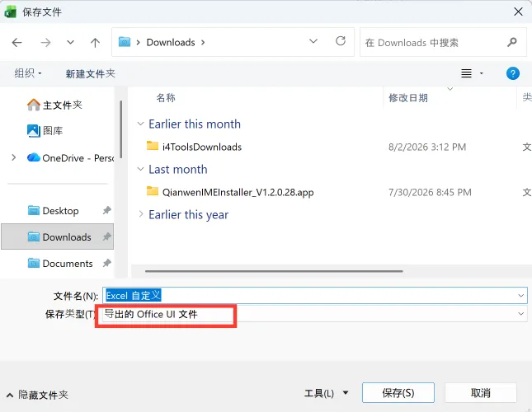The width and height of the screenshot is (532, 412).
Task: Open the 工具(L) menu
Action: pyautogui.click(x=326, y=393)
